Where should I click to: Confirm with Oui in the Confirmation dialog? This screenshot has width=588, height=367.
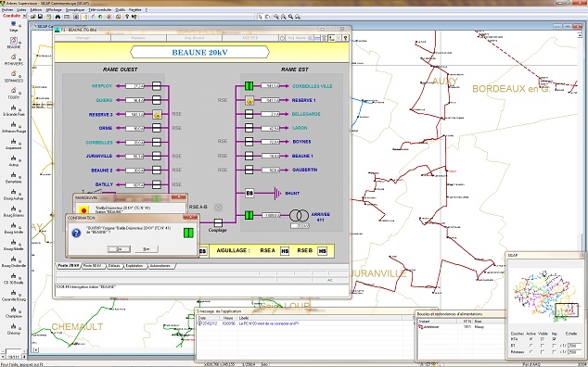(x=119, y=249)
